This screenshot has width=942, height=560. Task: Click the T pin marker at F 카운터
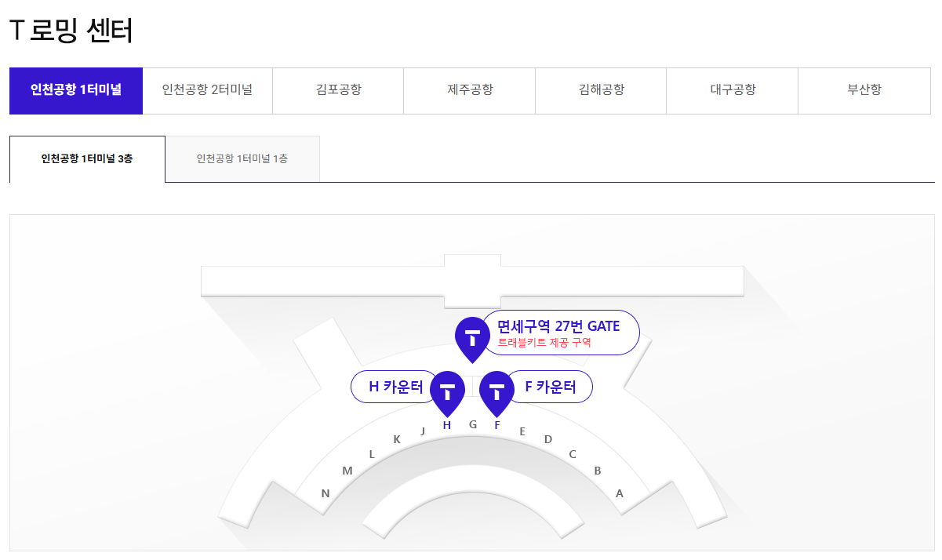496,393
